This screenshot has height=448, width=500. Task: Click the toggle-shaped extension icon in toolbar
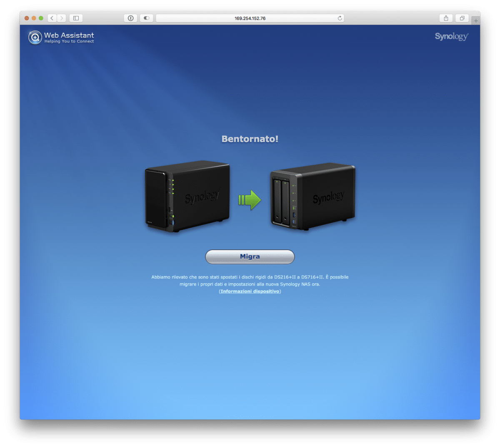click(146, 18)
